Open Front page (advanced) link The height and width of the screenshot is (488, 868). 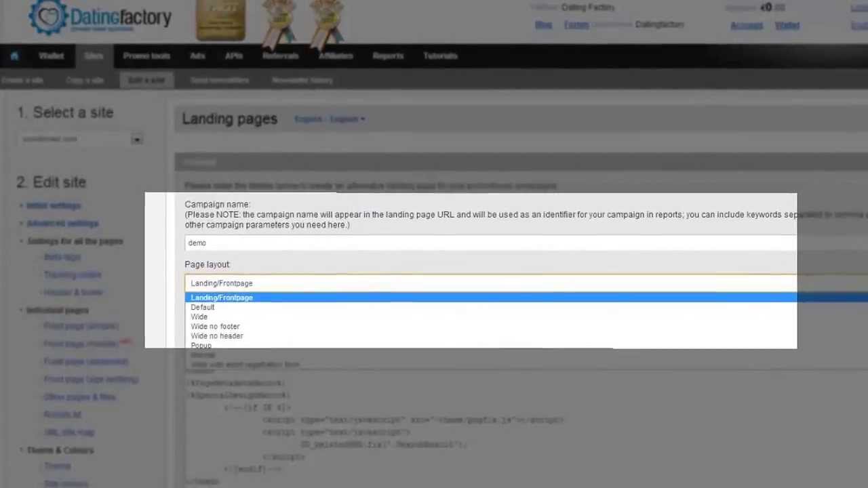coord(85,361)
